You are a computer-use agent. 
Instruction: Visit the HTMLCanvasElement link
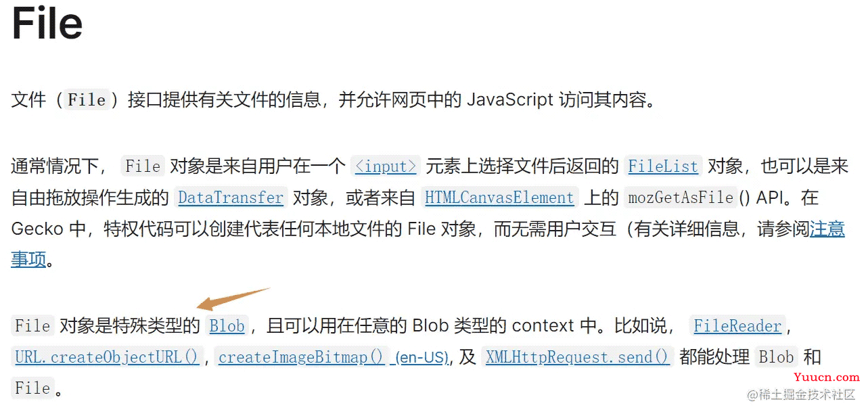pos(499,198)
